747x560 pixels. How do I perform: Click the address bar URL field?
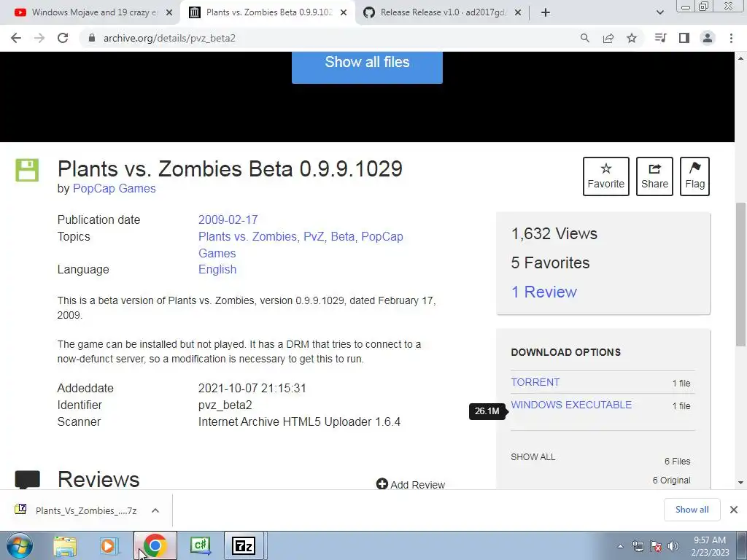329,38
